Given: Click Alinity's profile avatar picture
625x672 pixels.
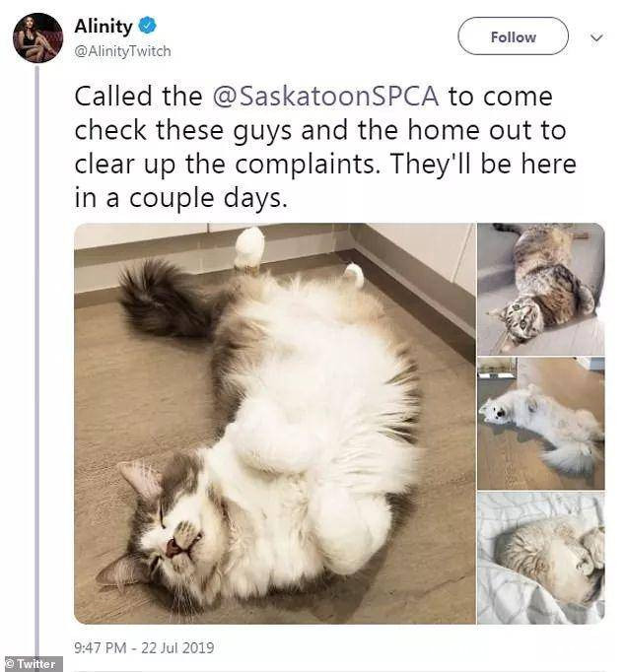Looking at the screenshot, I should [37, 37].
